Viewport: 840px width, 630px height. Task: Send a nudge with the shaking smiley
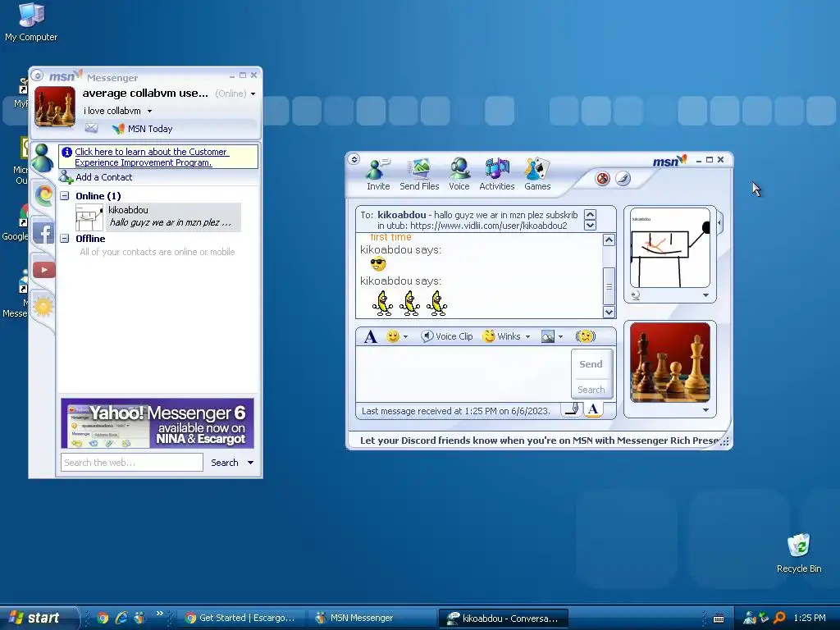[x=585, y=336]
